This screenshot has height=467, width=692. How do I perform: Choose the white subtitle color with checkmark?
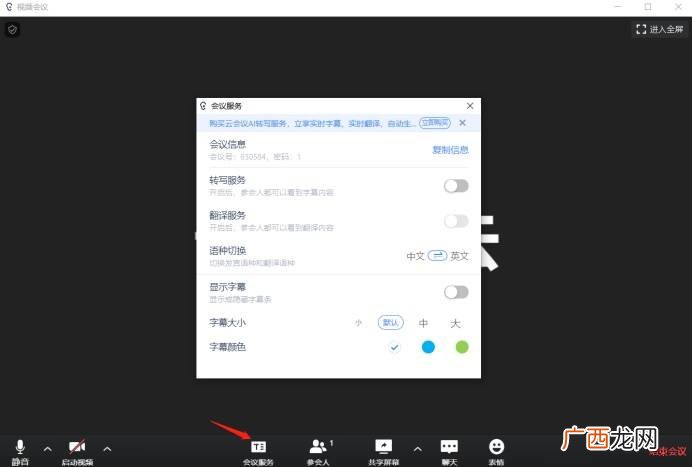click(x=394, y=347)
